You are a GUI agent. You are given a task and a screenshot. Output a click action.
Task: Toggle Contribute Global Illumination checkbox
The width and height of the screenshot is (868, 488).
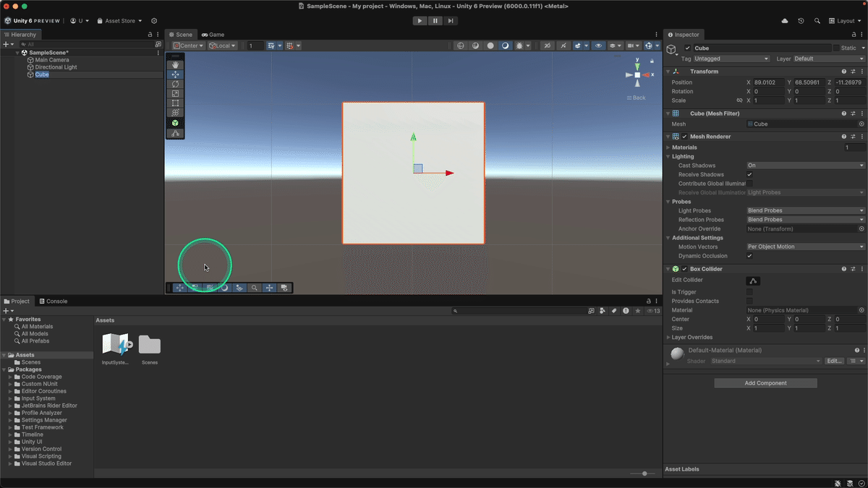click(749, 184)
